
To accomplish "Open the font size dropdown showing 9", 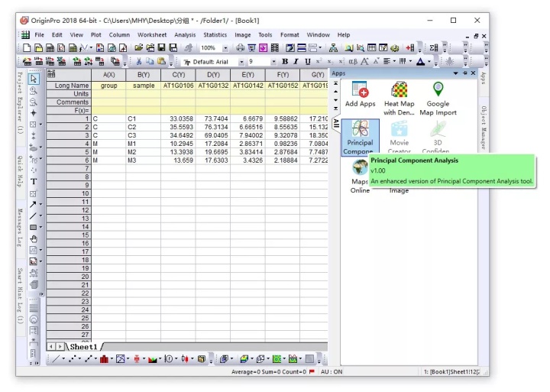I will (x=273, y=62).
